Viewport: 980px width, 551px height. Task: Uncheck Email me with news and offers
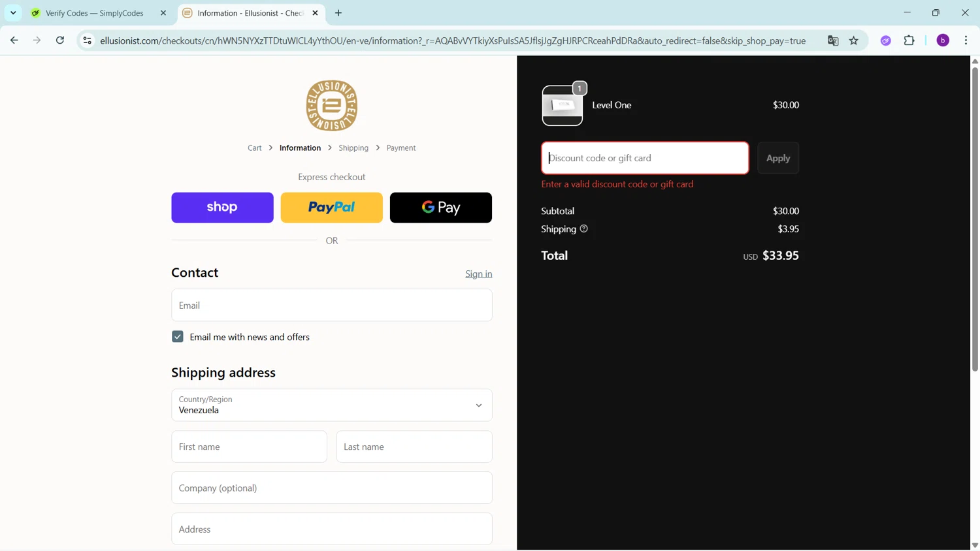click(178, 337)
